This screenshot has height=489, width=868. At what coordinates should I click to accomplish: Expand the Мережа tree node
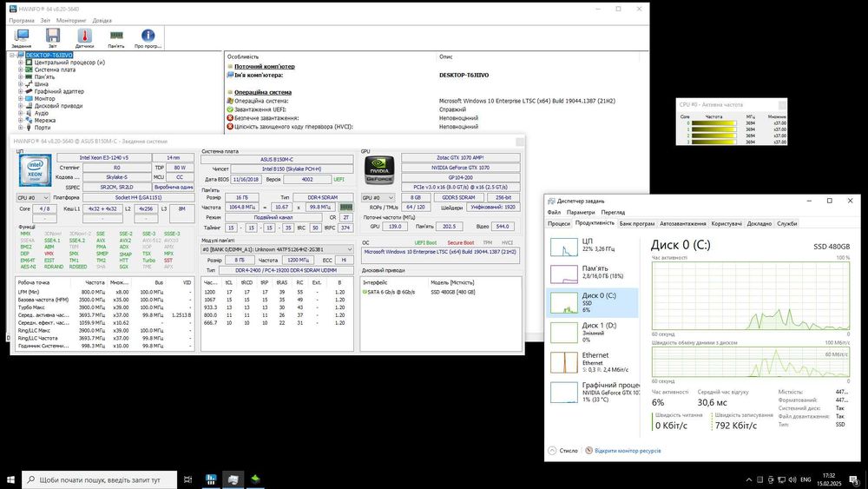tap(21, 120)
